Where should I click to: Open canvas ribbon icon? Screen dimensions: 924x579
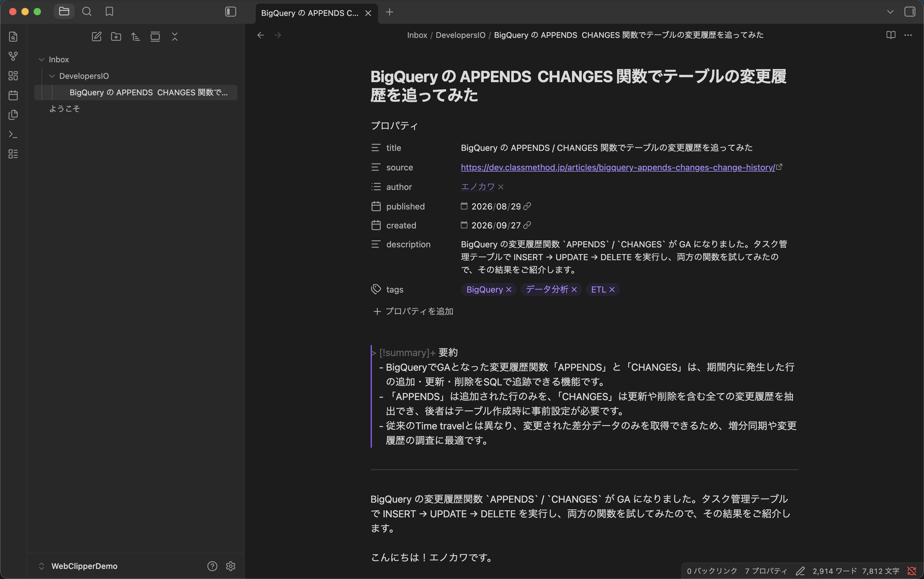pyautogui.click(x=13, y=76)
